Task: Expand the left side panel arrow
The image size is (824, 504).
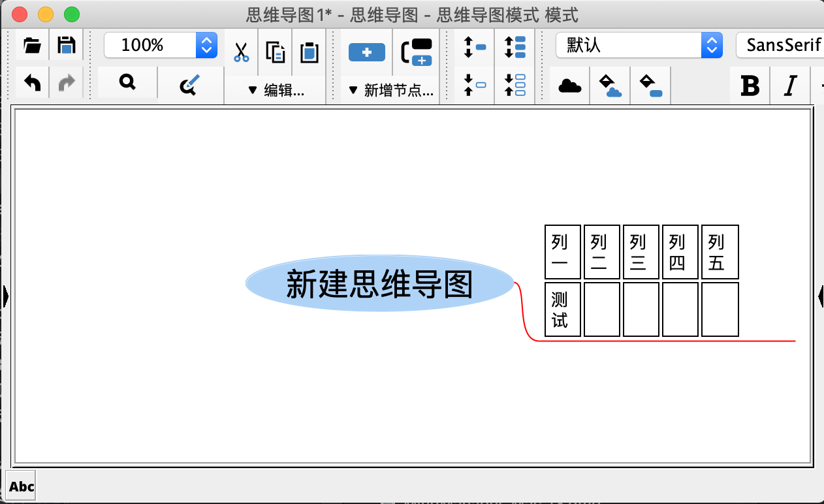Action: point(5,296)
